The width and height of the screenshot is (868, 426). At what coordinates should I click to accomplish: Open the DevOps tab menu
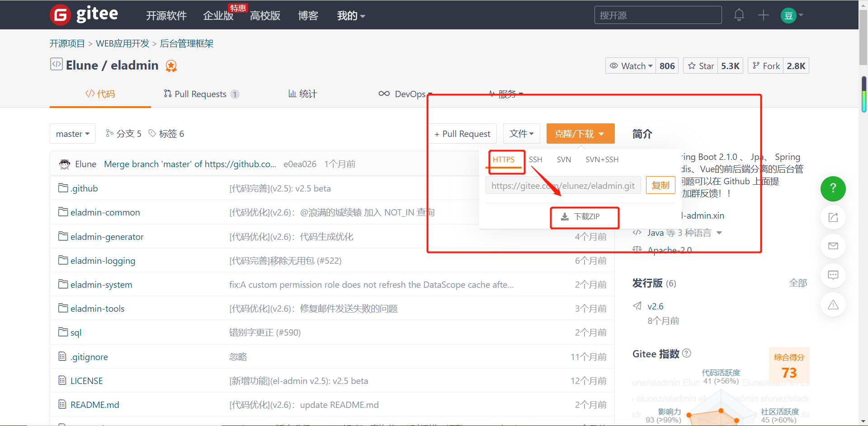[x=406, y=94]
